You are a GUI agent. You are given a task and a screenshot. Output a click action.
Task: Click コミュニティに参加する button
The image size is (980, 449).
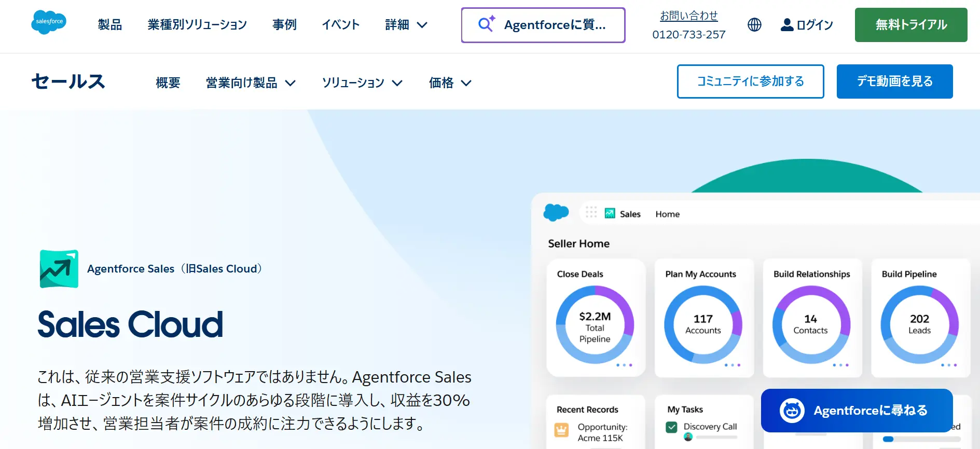click(750, 81)
